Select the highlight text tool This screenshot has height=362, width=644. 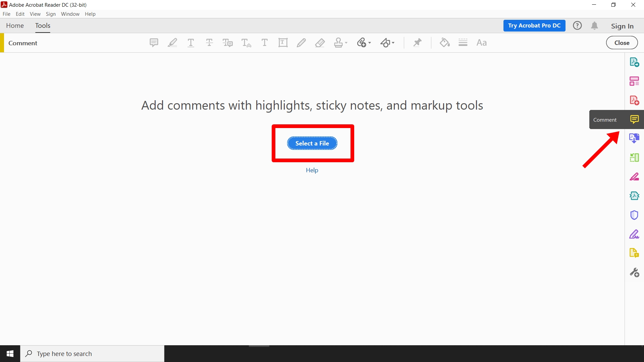coord(172,43)
